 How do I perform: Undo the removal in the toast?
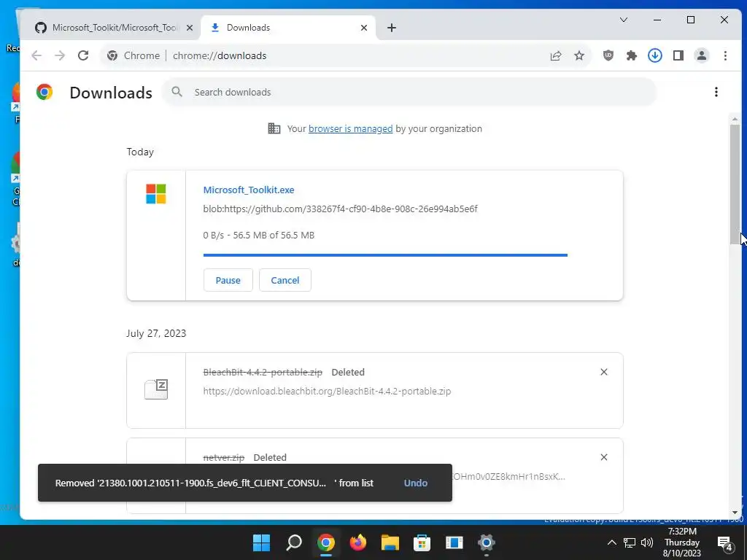tap(415, 483)
